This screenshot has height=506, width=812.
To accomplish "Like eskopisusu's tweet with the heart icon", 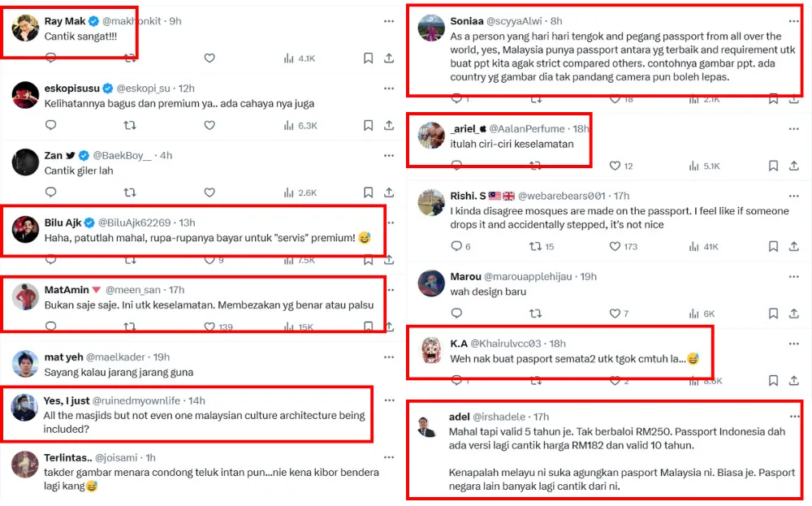I will click(209, 126).
